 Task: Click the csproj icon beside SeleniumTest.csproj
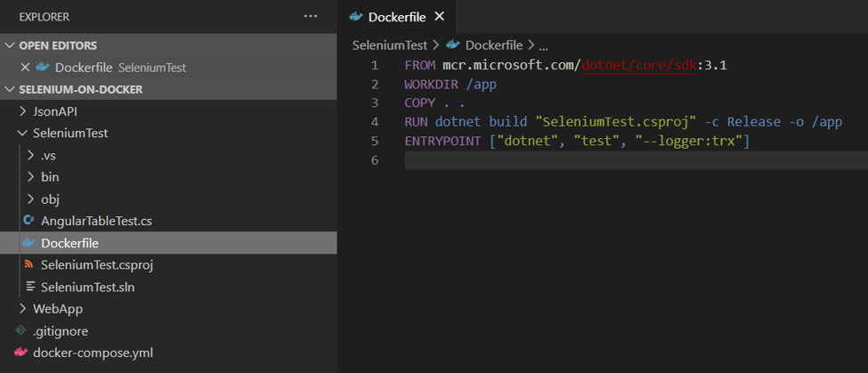29,264
